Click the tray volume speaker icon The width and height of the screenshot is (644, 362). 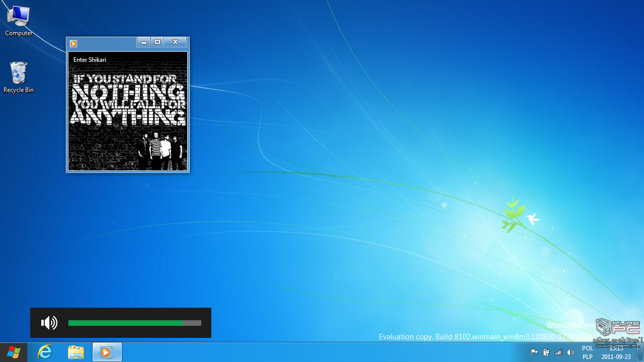571,352
